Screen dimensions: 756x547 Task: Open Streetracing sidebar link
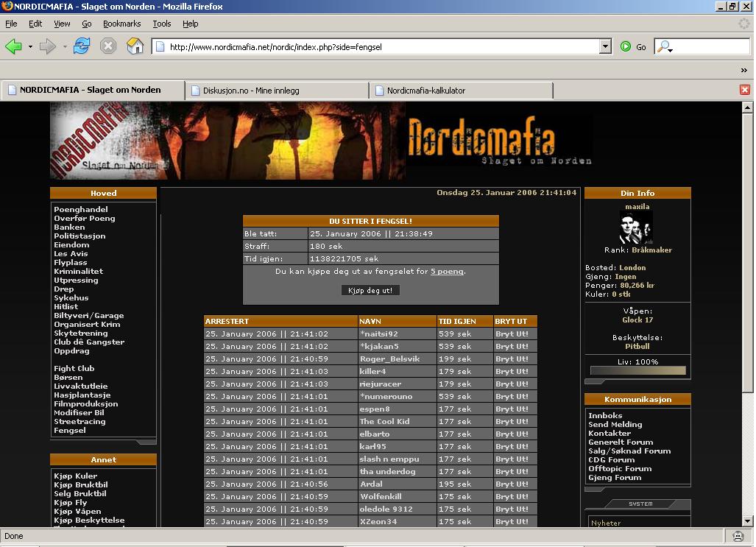[80, 422]
